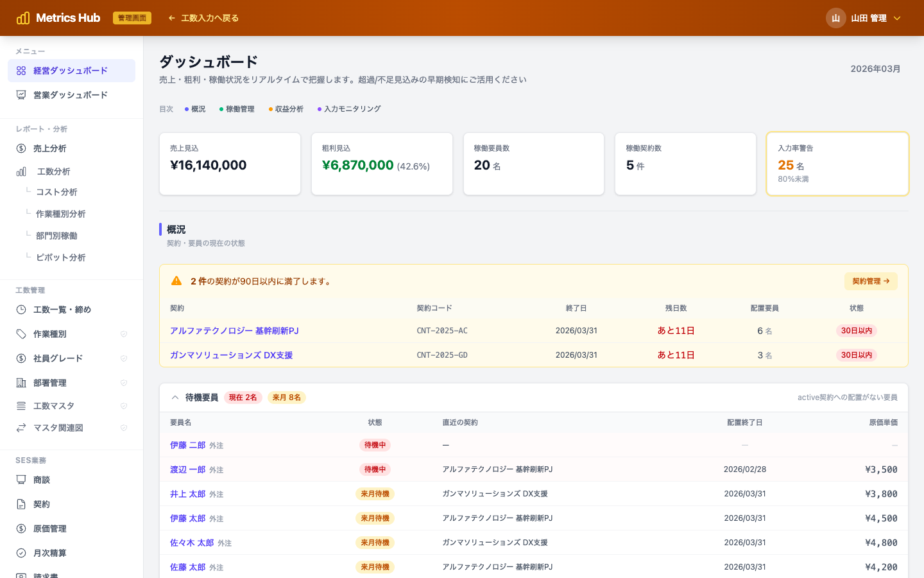Open the 山田 管理 user menu
The image size is (924, 578).
863,18
